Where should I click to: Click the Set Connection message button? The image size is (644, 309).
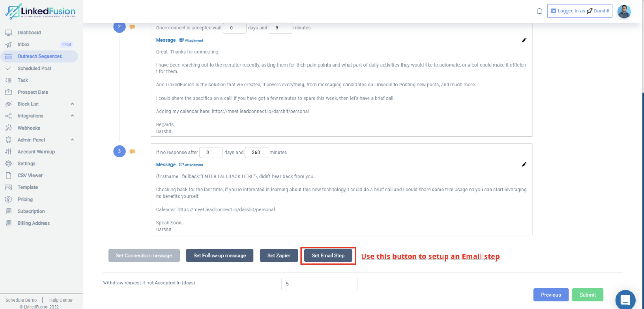144,255
